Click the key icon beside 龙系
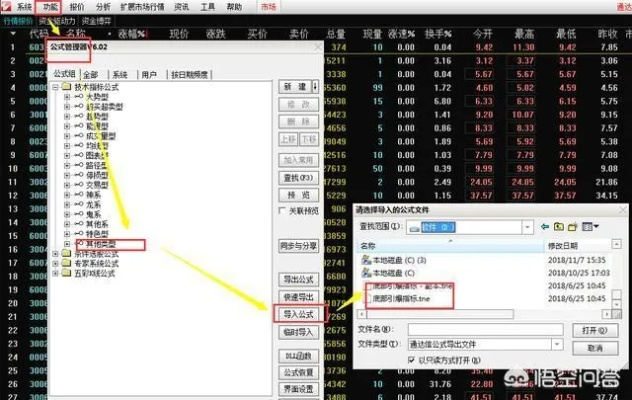 pos(79,204)
